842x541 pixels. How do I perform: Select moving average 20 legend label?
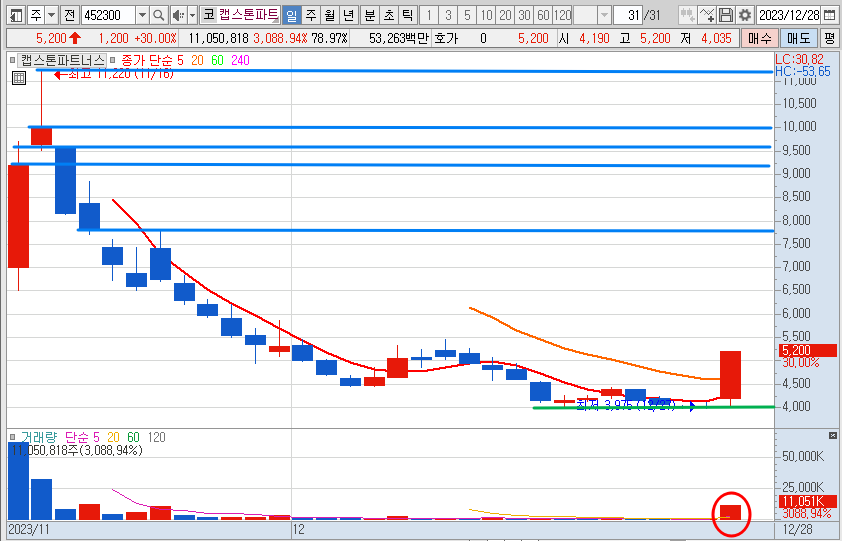point(197,60)
